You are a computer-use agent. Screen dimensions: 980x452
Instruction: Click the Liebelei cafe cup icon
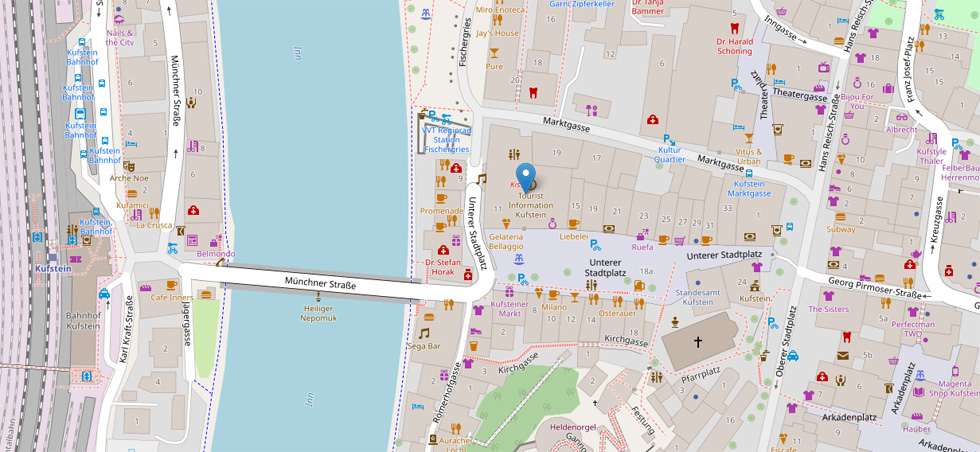(574, 224)
